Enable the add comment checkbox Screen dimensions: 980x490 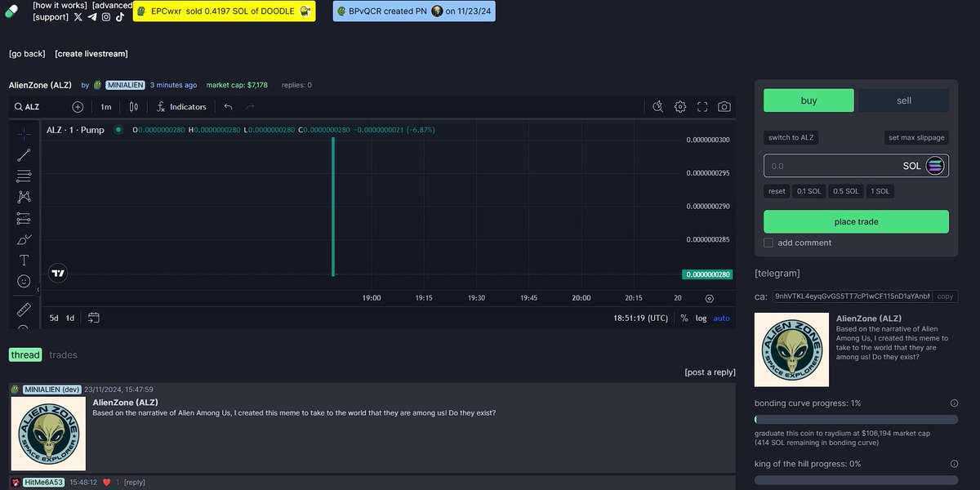[x=768, y=243]
